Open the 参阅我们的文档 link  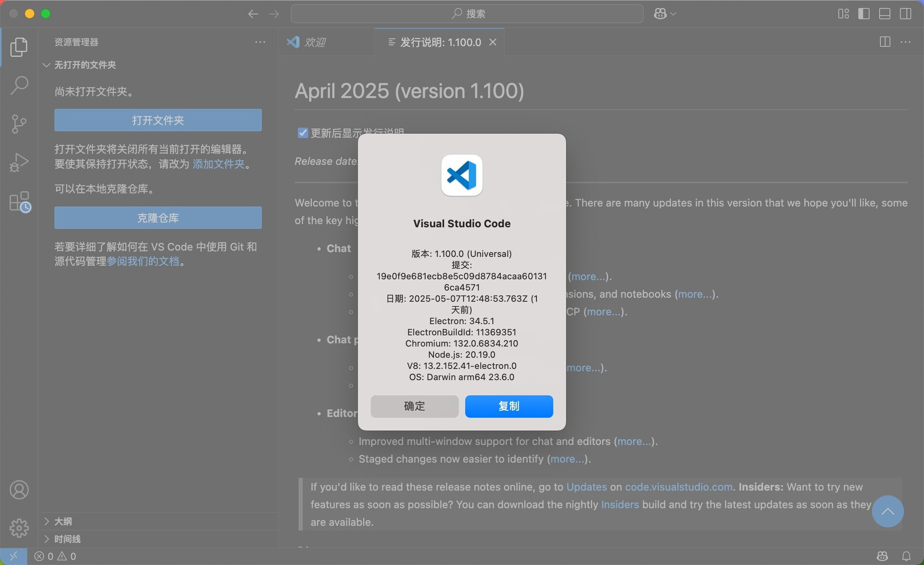143,261
